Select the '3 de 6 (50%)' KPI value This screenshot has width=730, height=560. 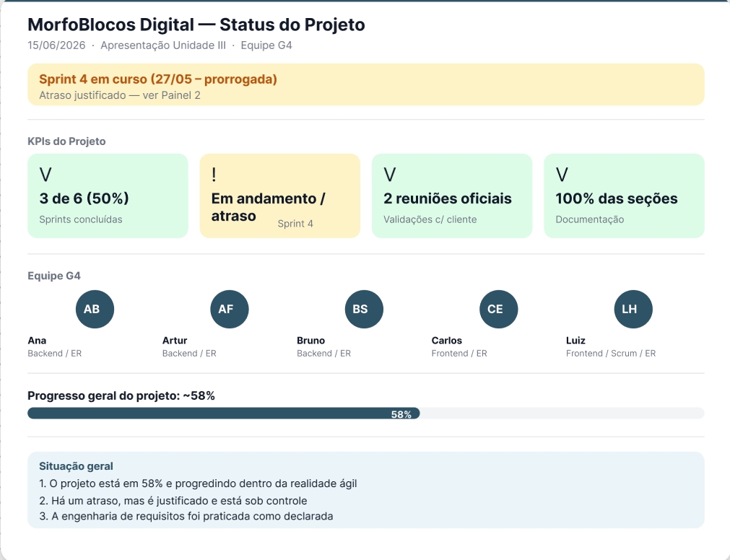coord(84,198)
